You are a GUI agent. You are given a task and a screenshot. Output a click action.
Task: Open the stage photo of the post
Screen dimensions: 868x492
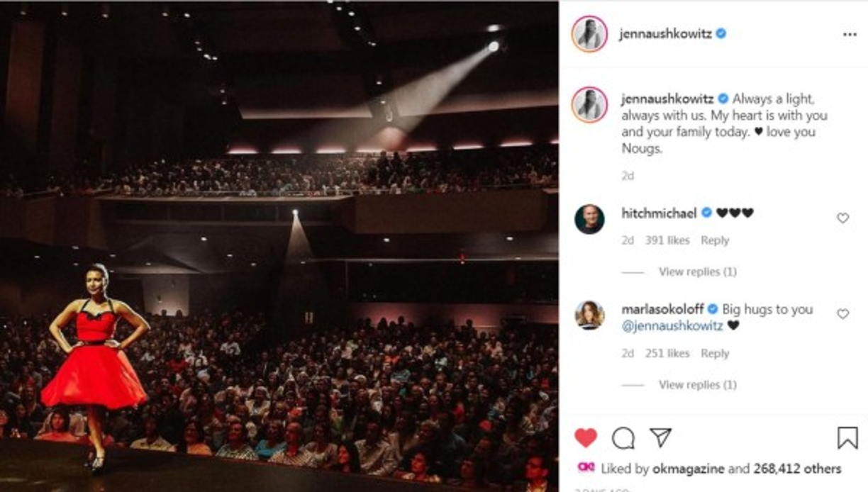coord(279,246)
